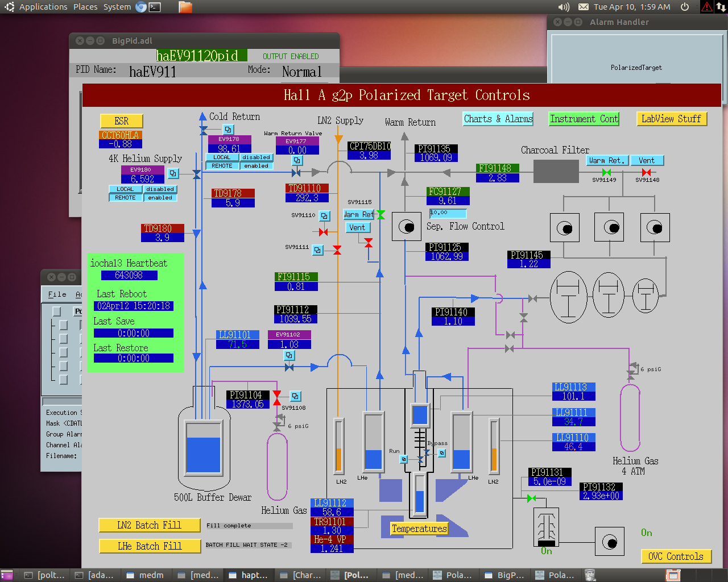
Task: Click LN2 Batch Fill button
Action: (150, 525)
